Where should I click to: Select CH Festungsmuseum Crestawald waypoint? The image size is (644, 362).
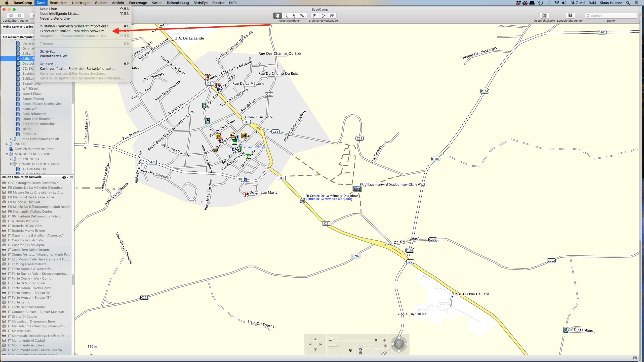coord(33,183)
